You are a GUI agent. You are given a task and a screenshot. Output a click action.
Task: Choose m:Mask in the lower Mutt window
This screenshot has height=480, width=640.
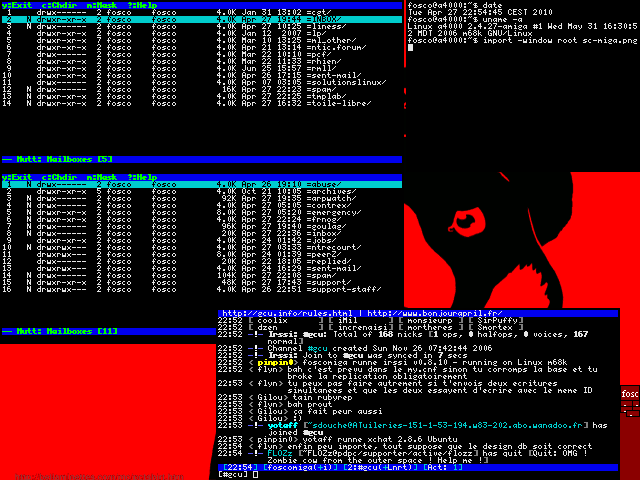[105, 177]
